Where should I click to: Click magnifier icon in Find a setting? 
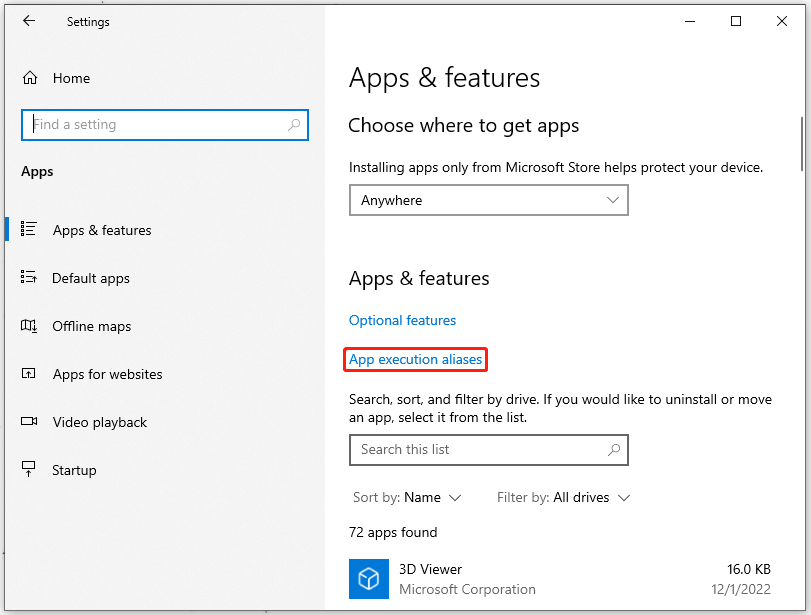click(294, 125)
